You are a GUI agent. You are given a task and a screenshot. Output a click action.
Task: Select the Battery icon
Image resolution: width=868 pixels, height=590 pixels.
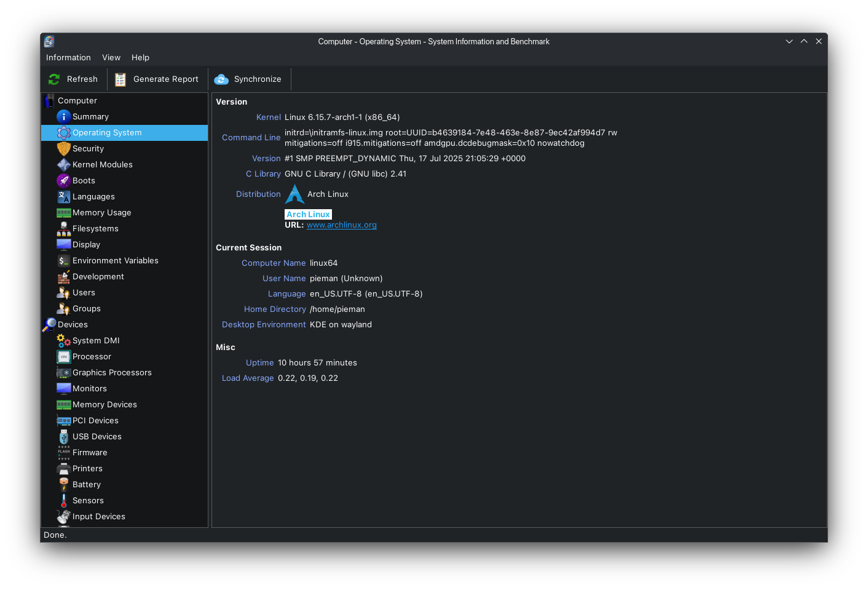(63, 484)
